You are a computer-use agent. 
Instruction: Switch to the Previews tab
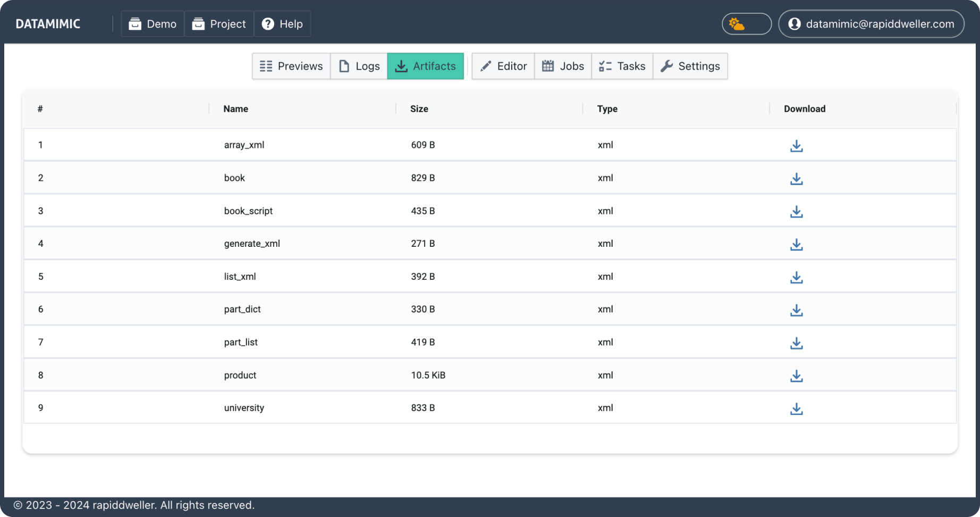[291, 66]
